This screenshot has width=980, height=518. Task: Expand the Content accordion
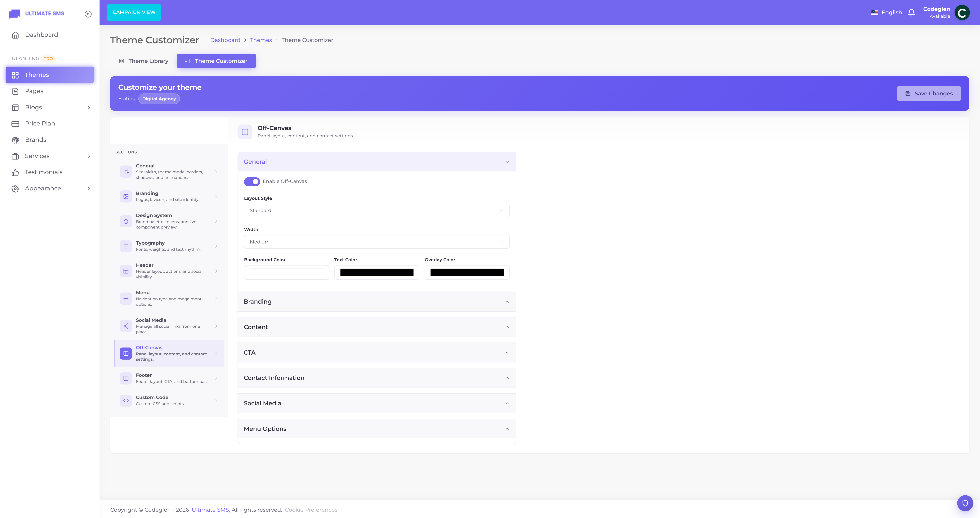coord(377,327)
